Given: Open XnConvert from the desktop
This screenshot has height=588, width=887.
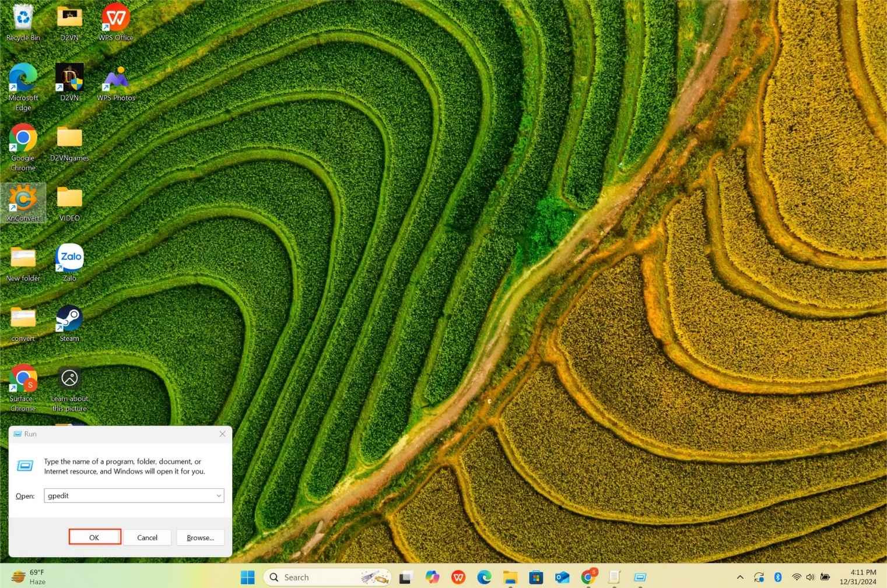Looking at the screenshot, I should 23,201.
